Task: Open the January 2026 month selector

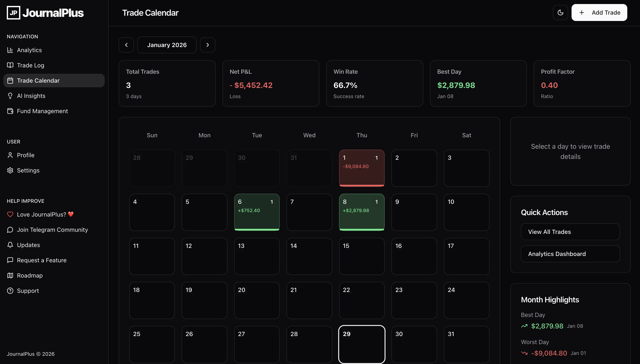Action: pyautogui.click(x=167, y=45)
